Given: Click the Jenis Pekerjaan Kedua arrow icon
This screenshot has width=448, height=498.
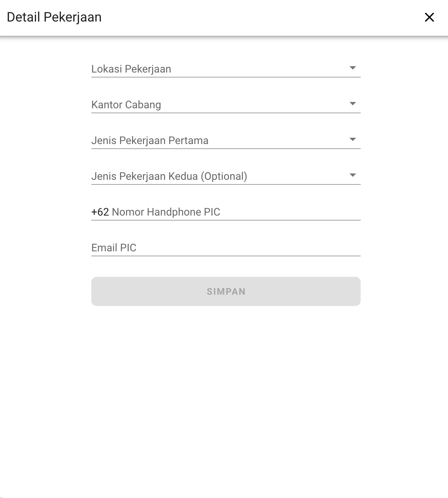Looking at the screenshot, I should coord(353,175).
